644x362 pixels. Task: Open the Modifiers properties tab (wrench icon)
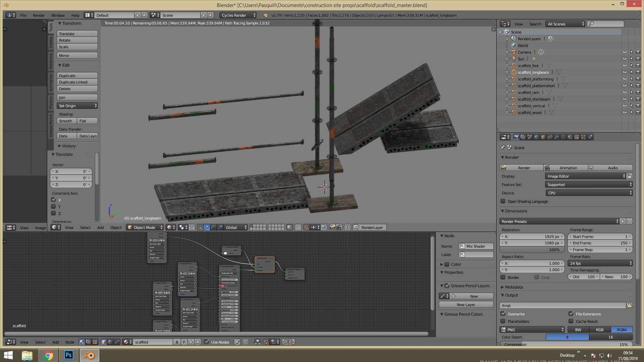coord(556,137)
